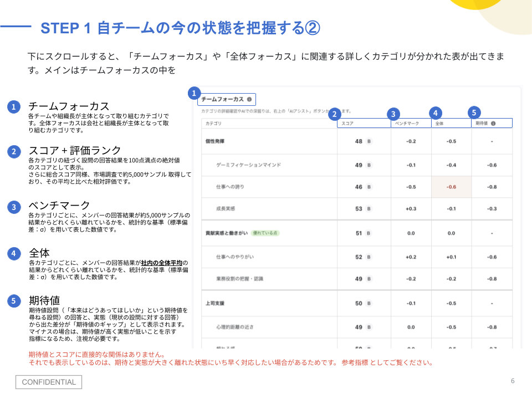Click the B rank badge in 貢献実感と働きがい row
532x399 pixels.
point(369,233)
